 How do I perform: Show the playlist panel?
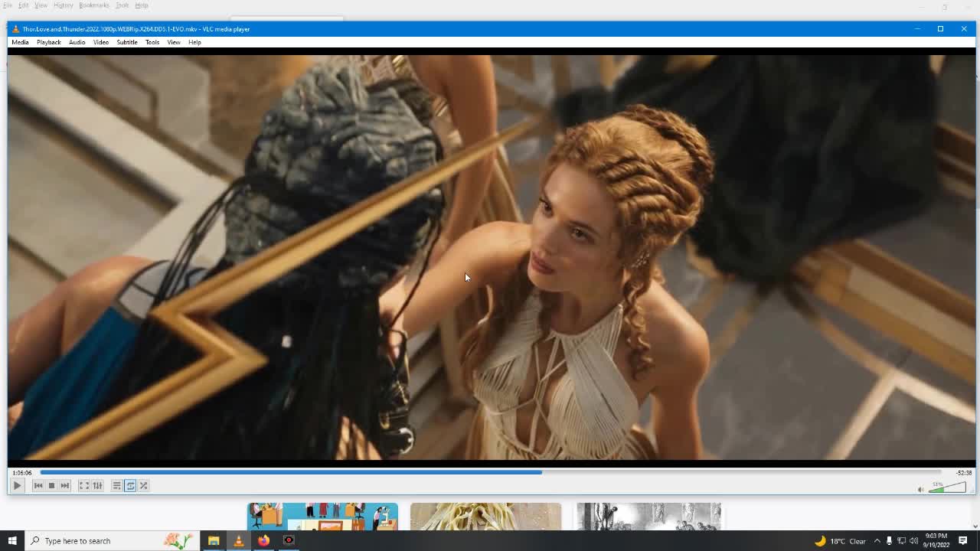click(116, 486)
